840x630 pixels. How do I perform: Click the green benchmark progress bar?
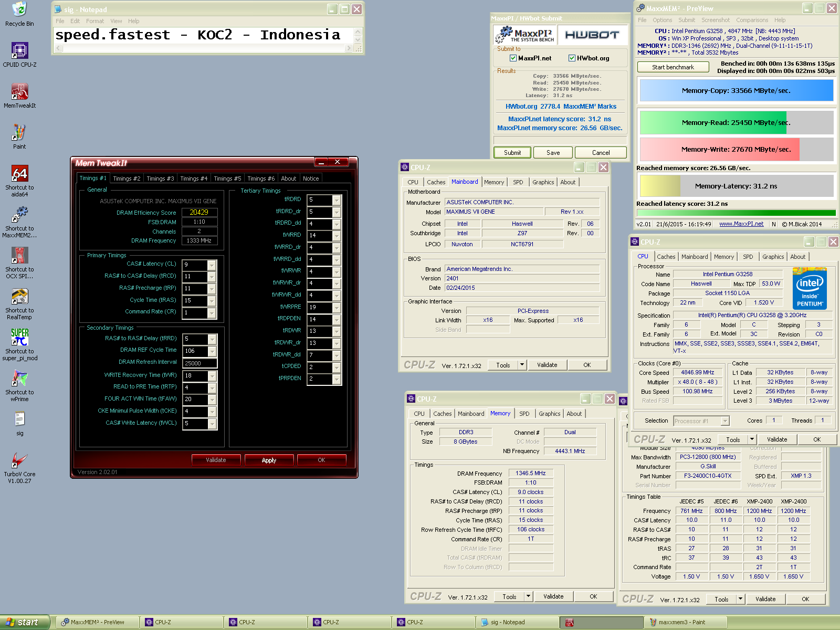[x=736, y=213]
